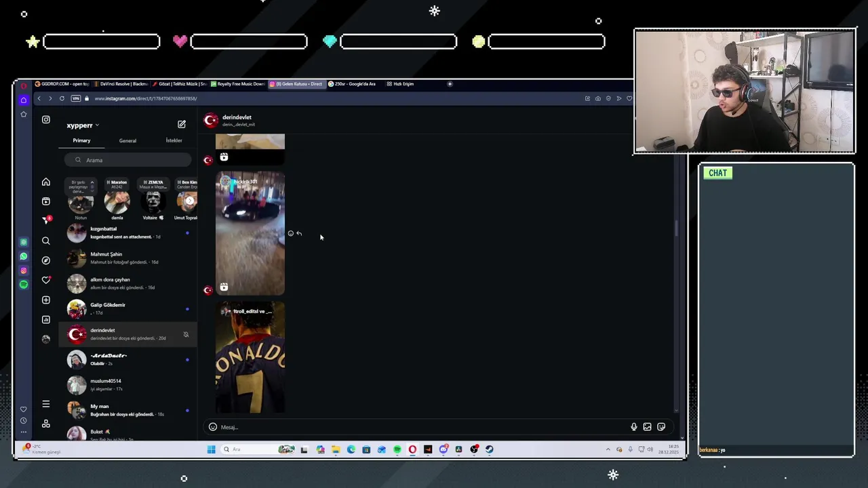Expand the note bubble chevron above Notun
Image resolution: width=868 pixels, height=488 pixels.
point(92,182)
